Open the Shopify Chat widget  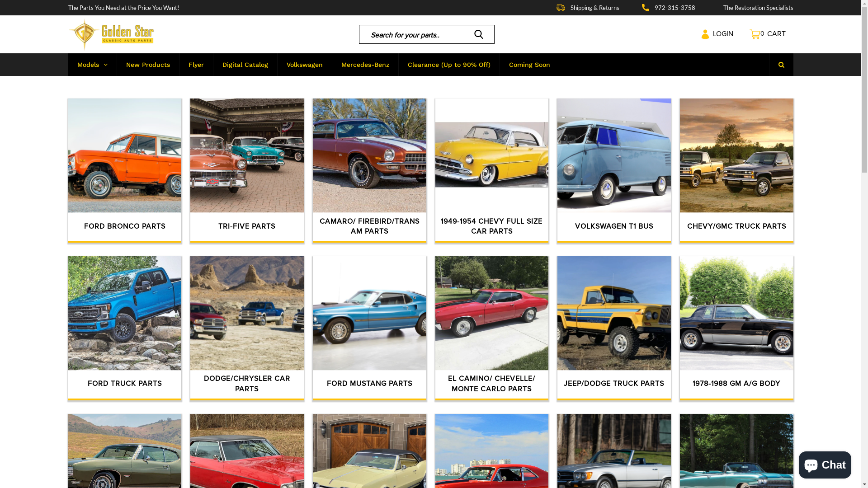[825, 465]
